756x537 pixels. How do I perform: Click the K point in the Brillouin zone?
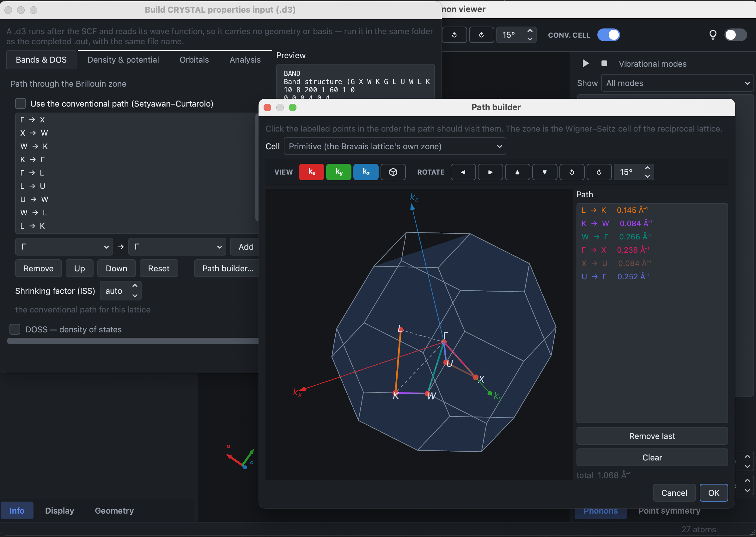coord(395,393)
